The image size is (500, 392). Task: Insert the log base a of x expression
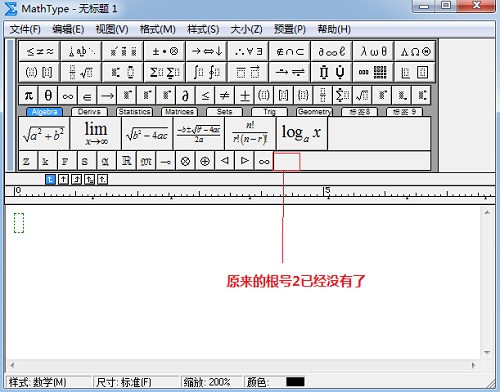(x=302, y=133)
